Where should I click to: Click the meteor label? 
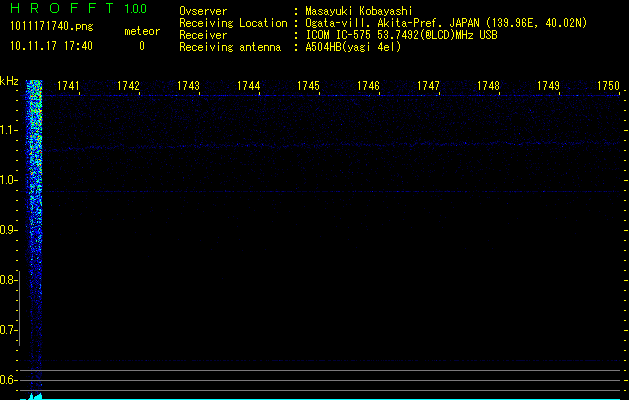pos(142,31)
